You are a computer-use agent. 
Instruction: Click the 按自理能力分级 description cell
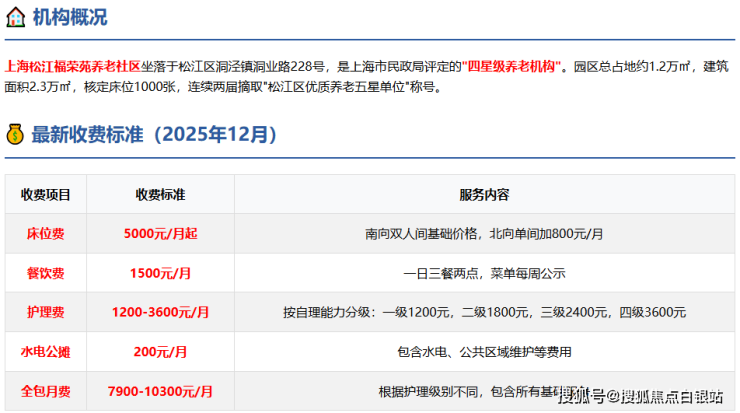(x=484, y=312)
